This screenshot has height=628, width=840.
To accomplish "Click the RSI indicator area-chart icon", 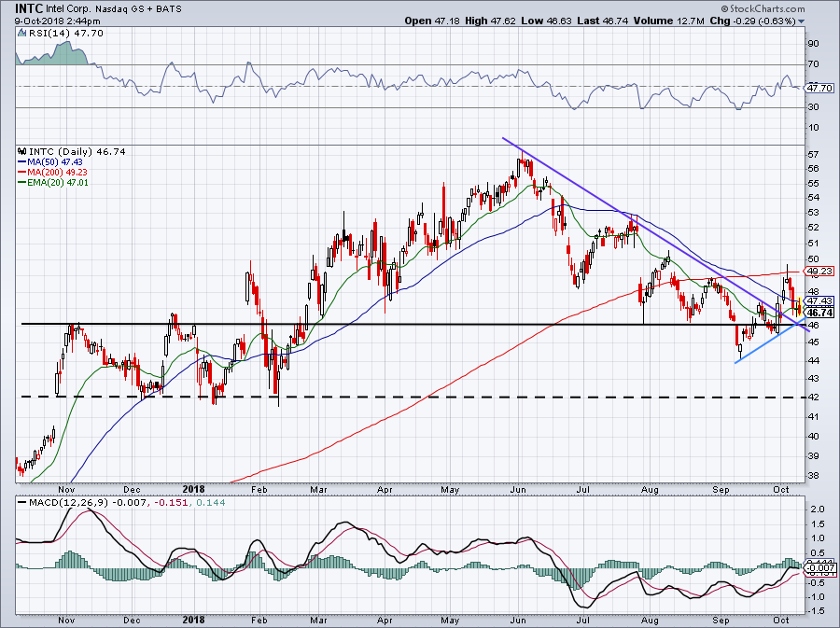I will point(21,34).
